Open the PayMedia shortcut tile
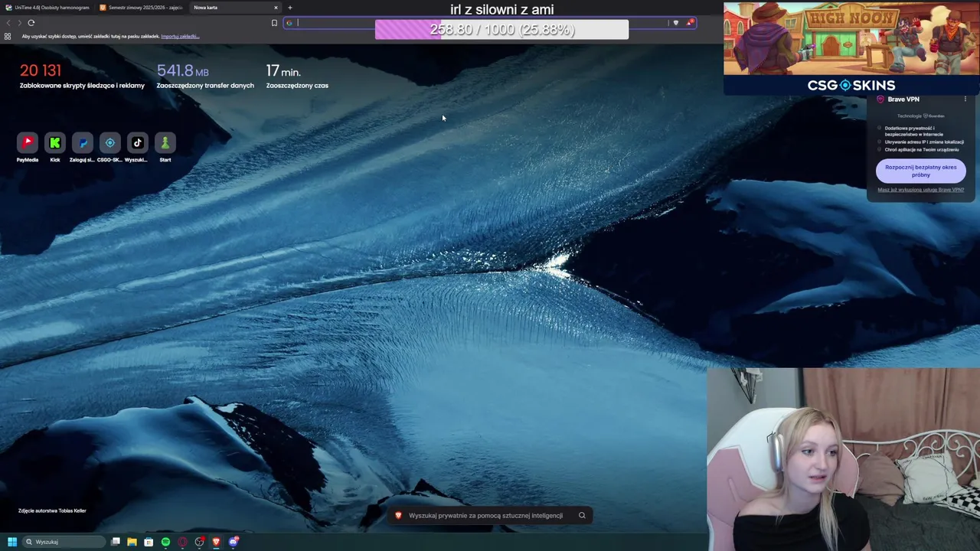Viewport: 980px width, 551px height. [28, 143]
